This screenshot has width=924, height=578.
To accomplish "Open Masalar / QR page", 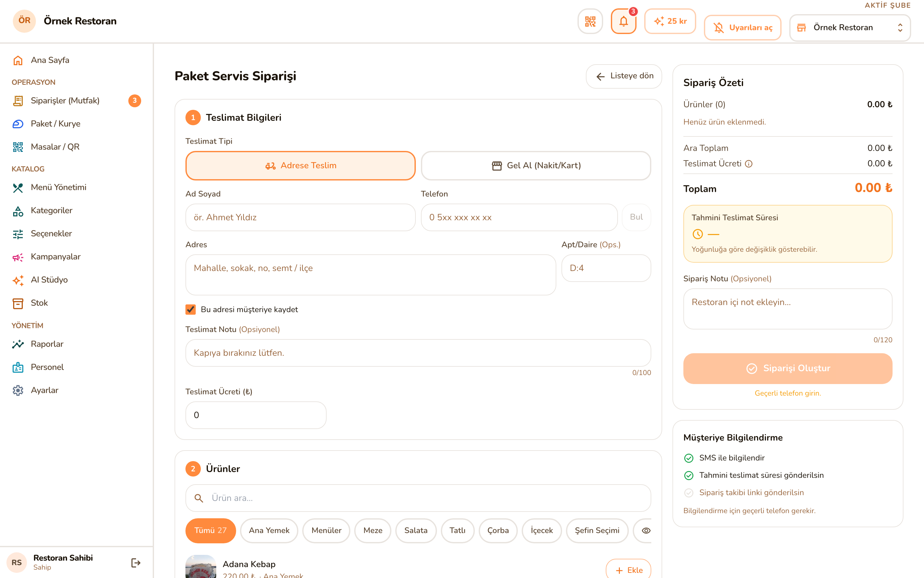I will tap(76, 147).
